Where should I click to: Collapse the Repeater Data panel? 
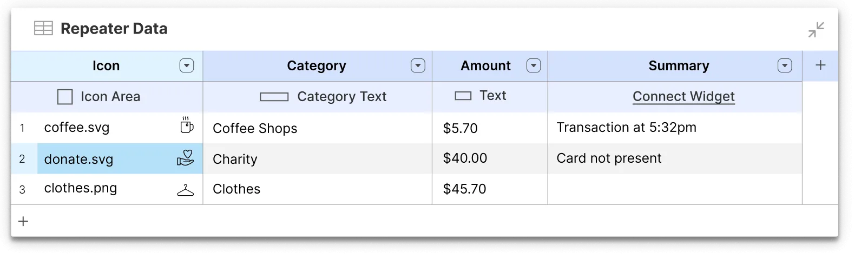[x=816, y=30]
